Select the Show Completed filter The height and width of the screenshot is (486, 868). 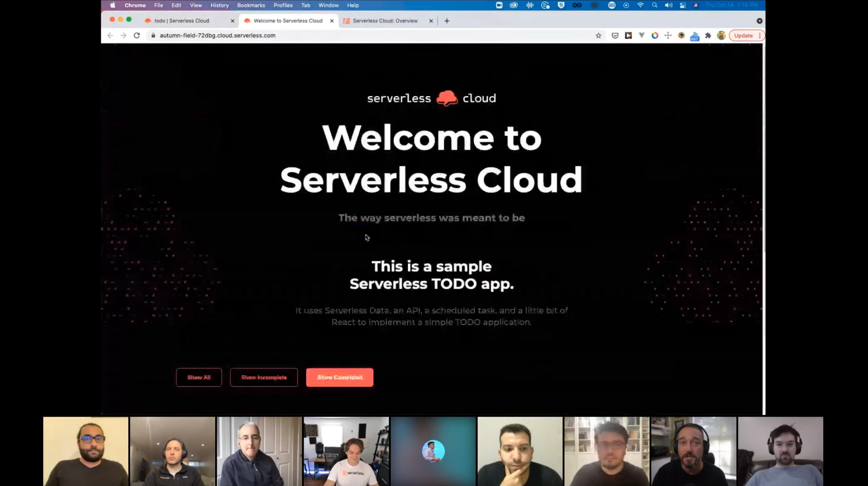pyautogui.click(x=339, y=377)
